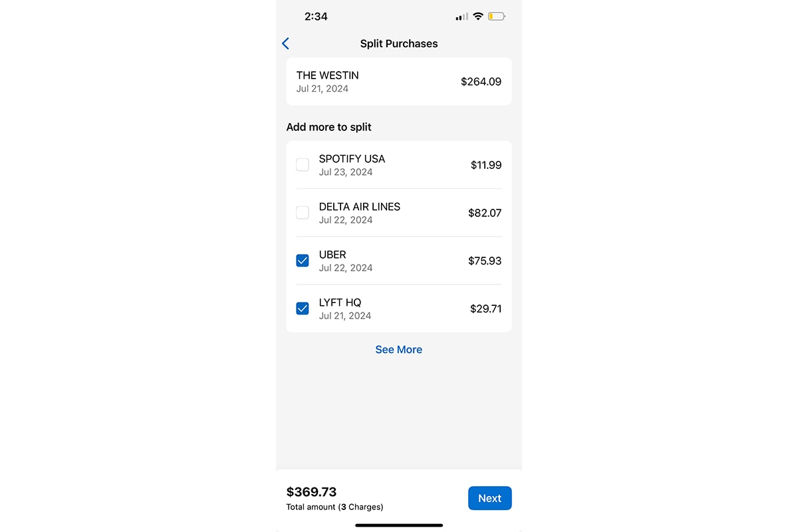Check the SPOTIFY USA purchase checkbox
Screen dimensions: 798x532
click(303, 164)
